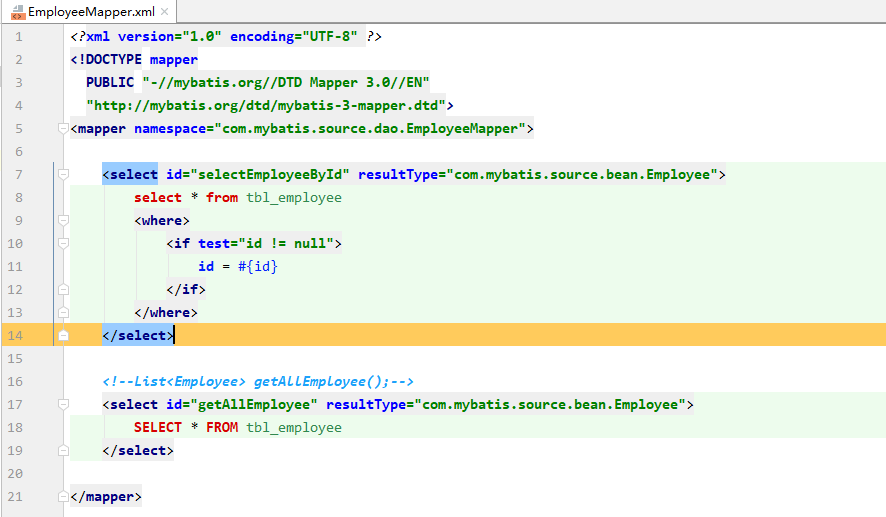The height and width of the screenshot is (517, 886).
Task: Click the namespace attribute name on line 5
Action: (170, 129)
